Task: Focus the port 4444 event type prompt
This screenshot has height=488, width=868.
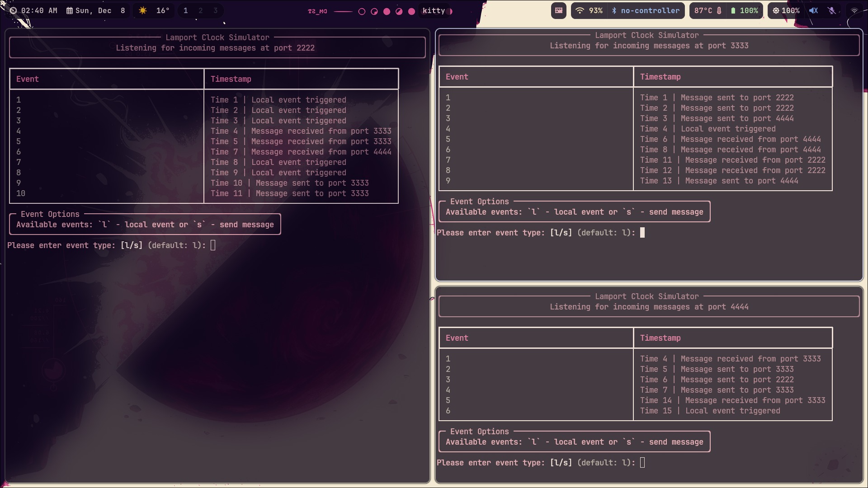Action: pyautogui.click(x=642, y=463)
